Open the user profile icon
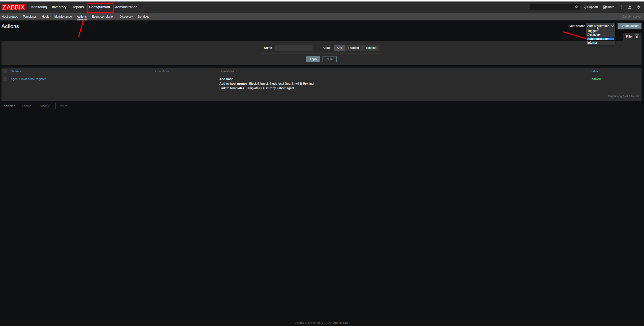 [x=630, y=7]
